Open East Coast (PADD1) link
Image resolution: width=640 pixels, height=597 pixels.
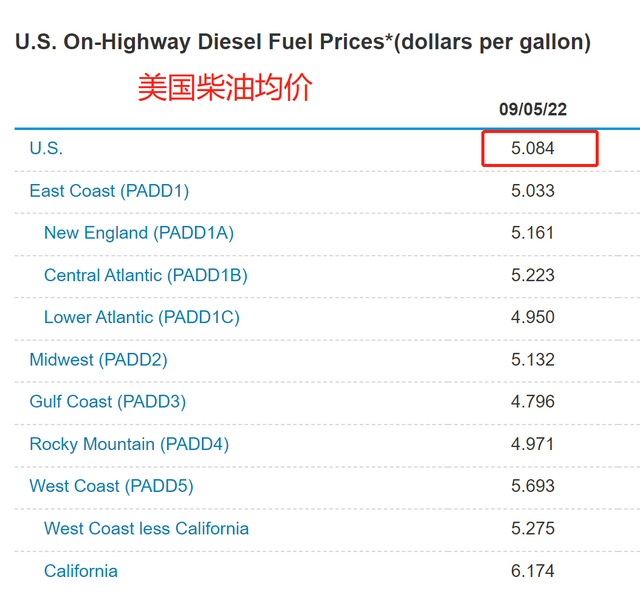coord(109,190)
